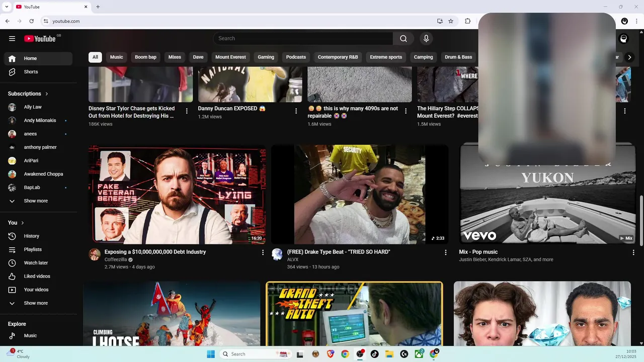View site information in the address bar
The image size is (644, 362).
click(x=46, y=21)
